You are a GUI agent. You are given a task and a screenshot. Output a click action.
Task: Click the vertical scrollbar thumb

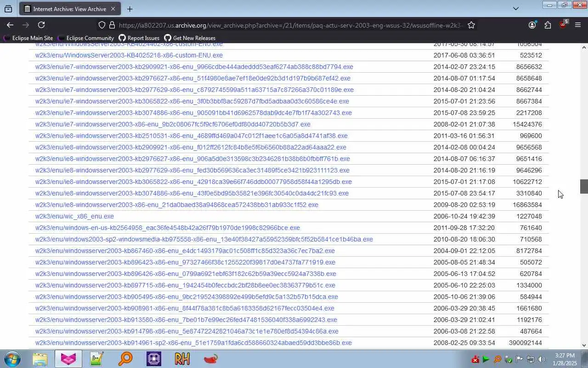pos(584,186)
